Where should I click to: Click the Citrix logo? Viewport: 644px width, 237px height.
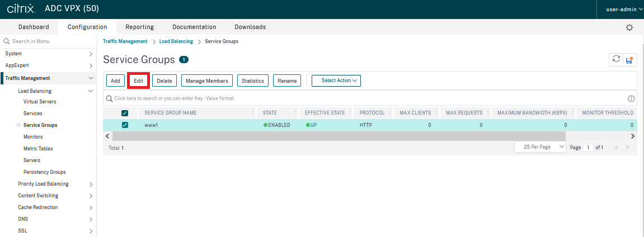click(21, 10)
